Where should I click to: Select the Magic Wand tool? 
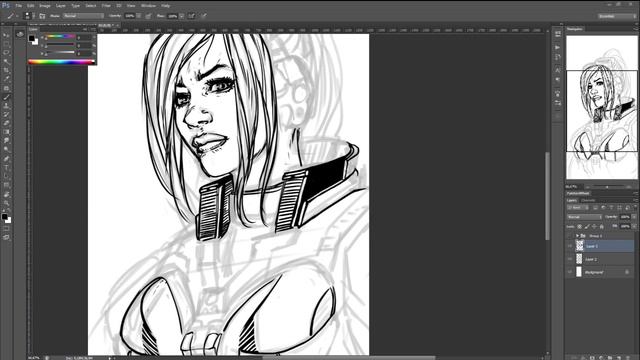pyautogui.click(x=6, y=62)
